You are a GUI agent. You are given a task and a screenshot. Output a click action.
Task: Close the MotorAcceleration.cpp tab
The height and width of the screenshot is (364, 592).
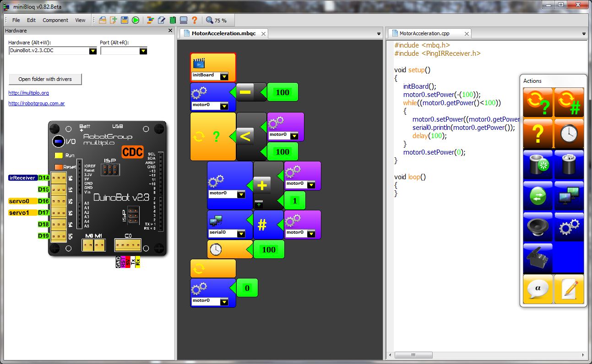tap(467, 33)
